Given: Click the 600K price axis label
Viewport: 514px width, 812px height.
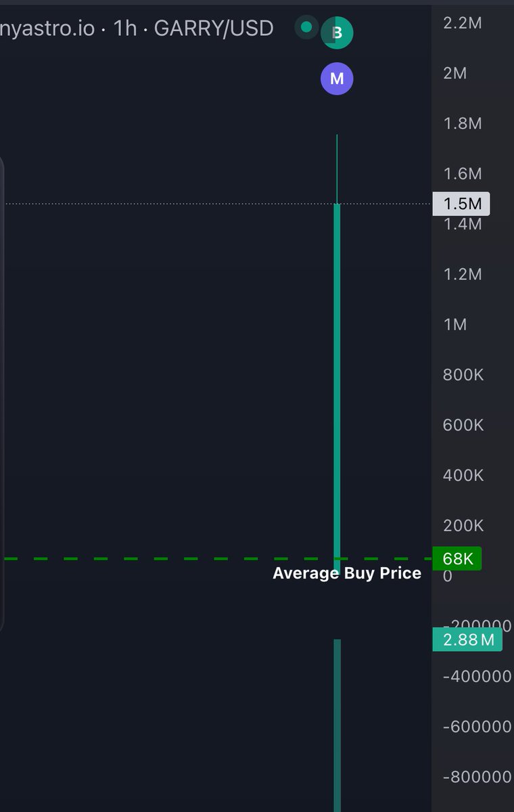Looking at the screenshot, I should click(x=463, y=424).
